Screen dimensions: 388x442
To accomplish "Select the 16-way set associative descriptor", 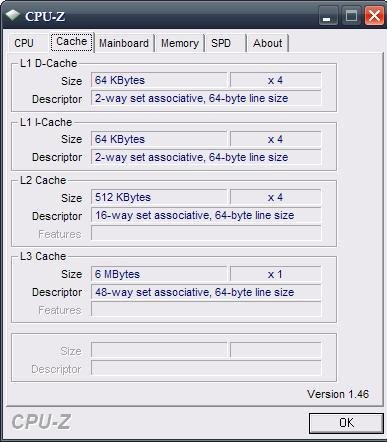I will [x=206, y=215].
